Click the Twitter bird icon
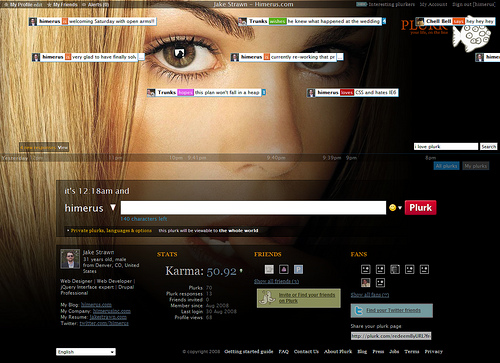This screenshot has width=500, height=363. pos(359,311)
